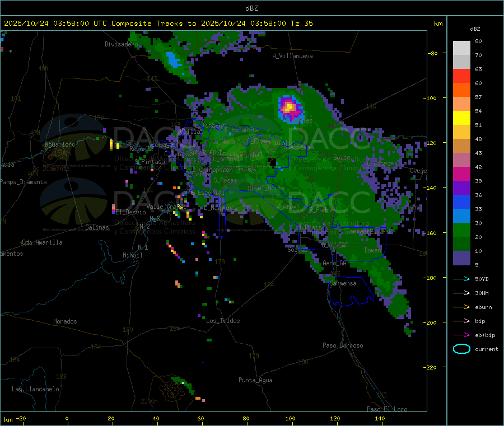Screen dimensions: 504x426
Task: Click the 'S_Pintada' map label
Action: pyautogui.click(x=150, y=162)
